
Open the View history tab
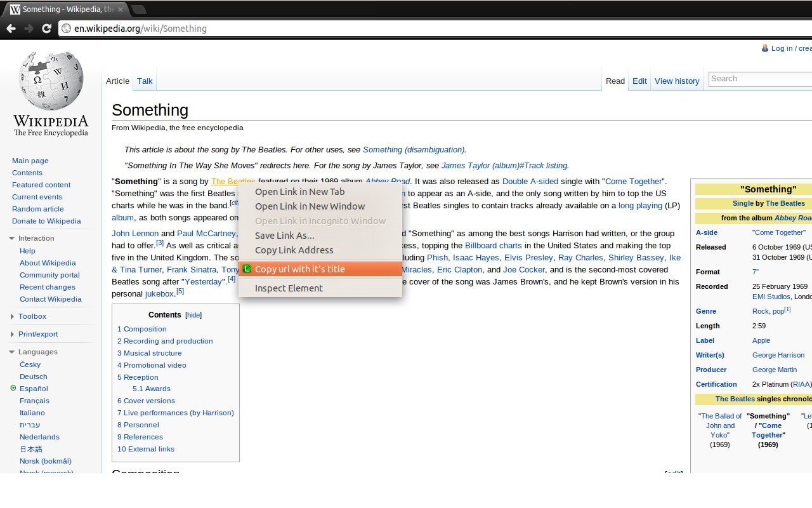click(677, 81)
